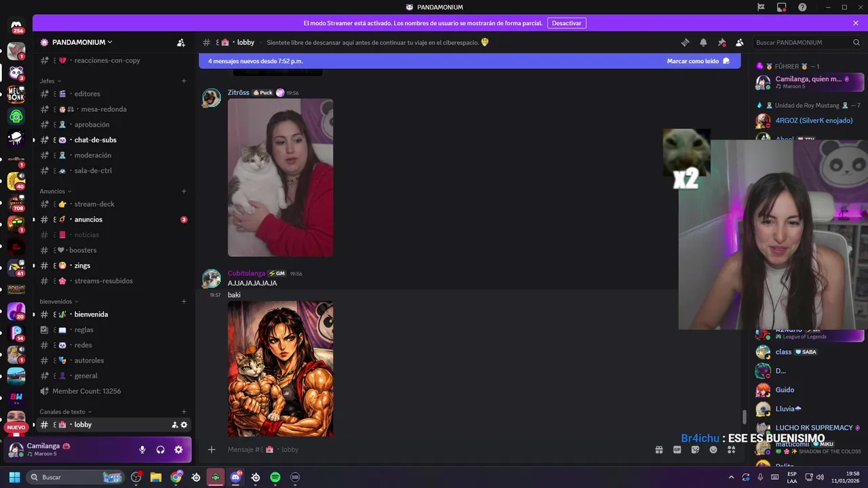Open the reglas channel
The height and width of the screenshot is (488, 868).
click(114, 330)
